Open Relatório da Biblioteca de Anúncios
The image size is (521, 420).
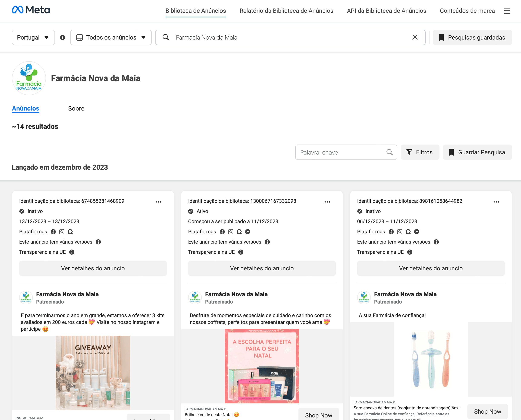[286, 11]
